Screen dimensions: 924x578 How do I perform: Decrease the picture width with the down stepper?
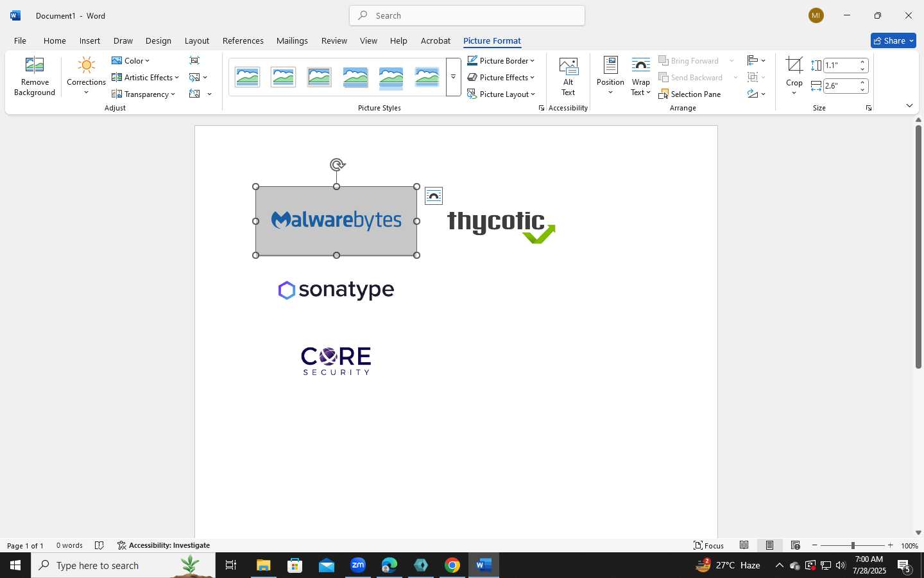coord(863,89)
